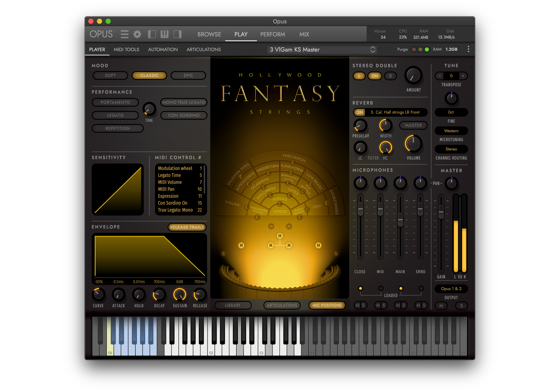The width and height of the screenshot is (560, 392).
Task: Open the Oct fine tune dropdown
Action: coord(451,112)
